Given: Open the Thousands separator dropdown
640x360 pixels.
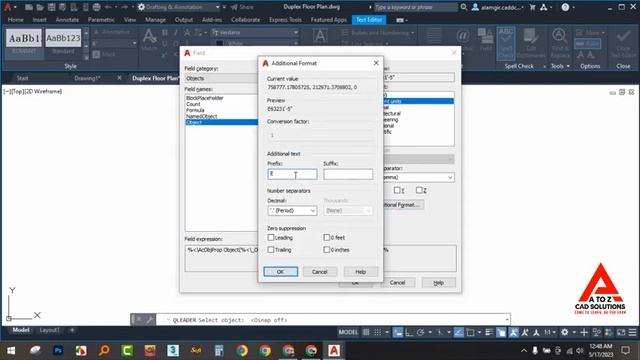Looking at the screenshot, I should tap(348, 211).
